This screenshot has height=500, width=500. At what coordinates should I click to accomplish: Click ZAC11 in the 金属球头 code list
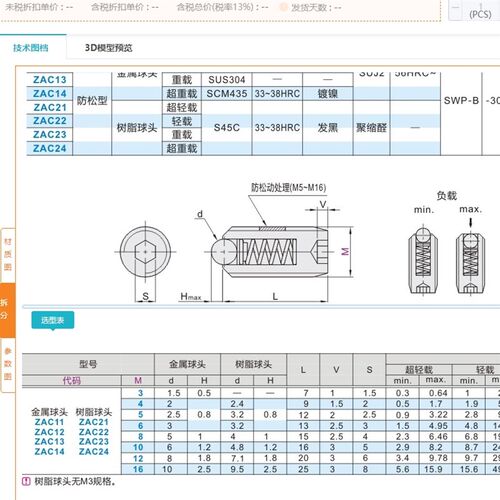(49, 422)
